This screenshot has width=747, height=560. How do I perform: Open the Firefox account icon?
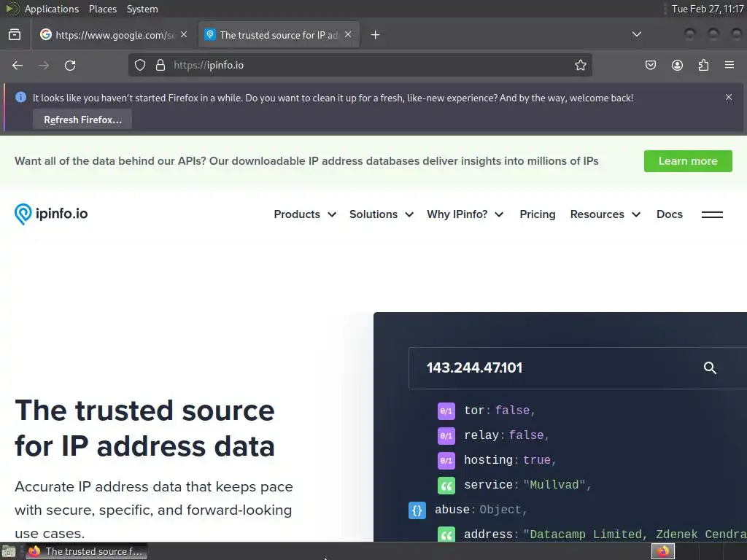tap(677, 65)
